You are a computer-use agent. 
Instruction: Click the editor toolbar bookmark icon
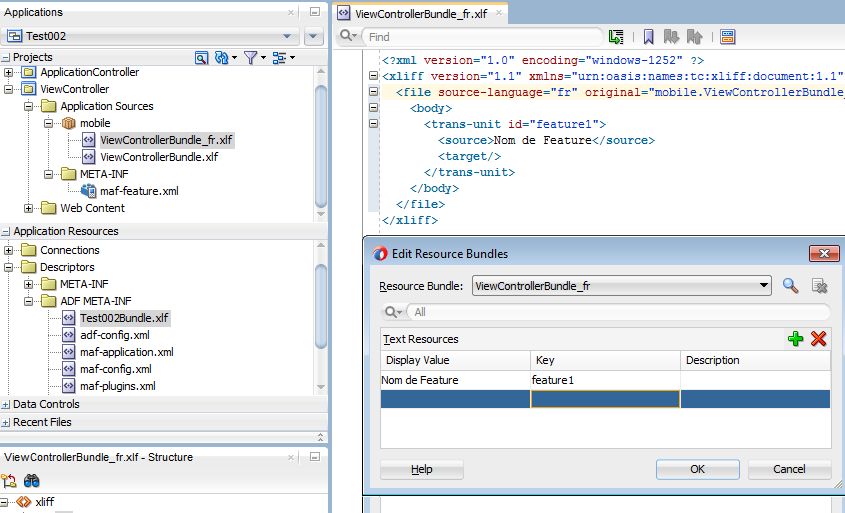648,37
